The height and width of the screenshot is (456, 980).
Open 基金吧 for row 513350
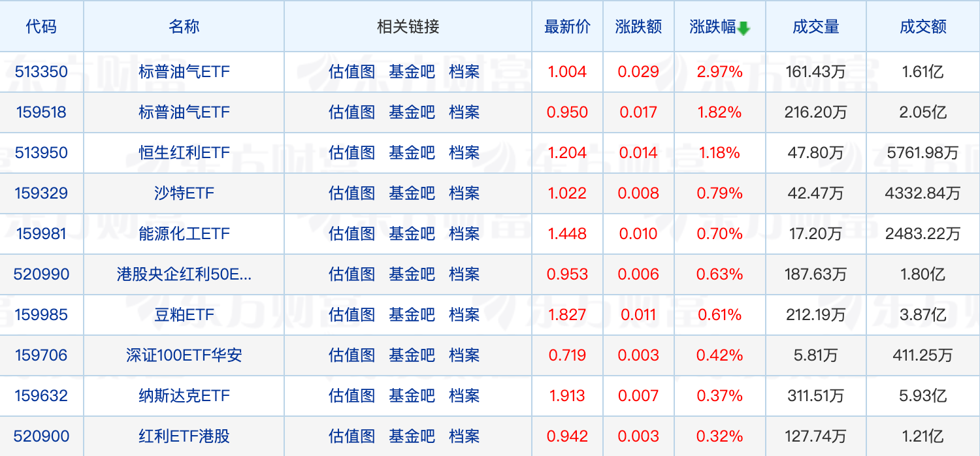pos(412,72)
